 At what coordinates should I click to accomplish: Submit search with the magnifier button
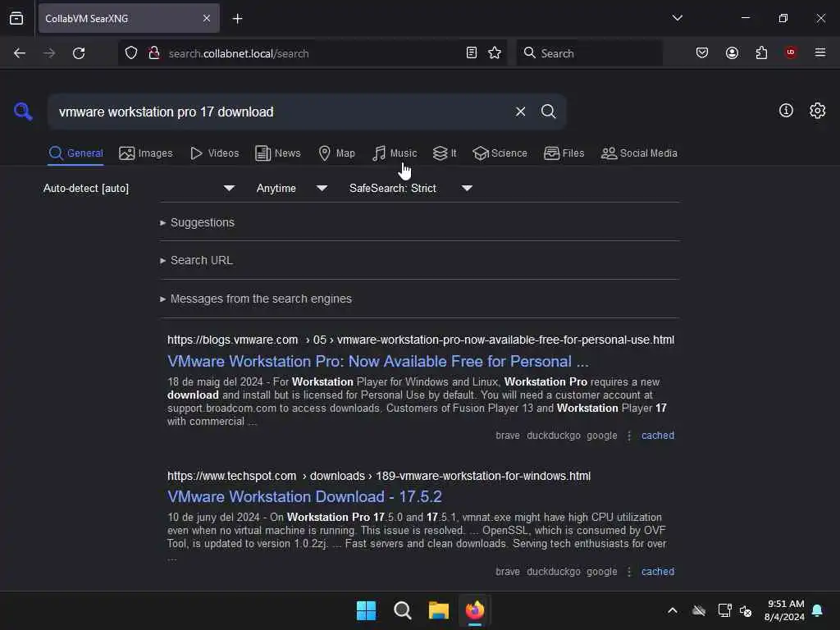(x=548, y=112)
